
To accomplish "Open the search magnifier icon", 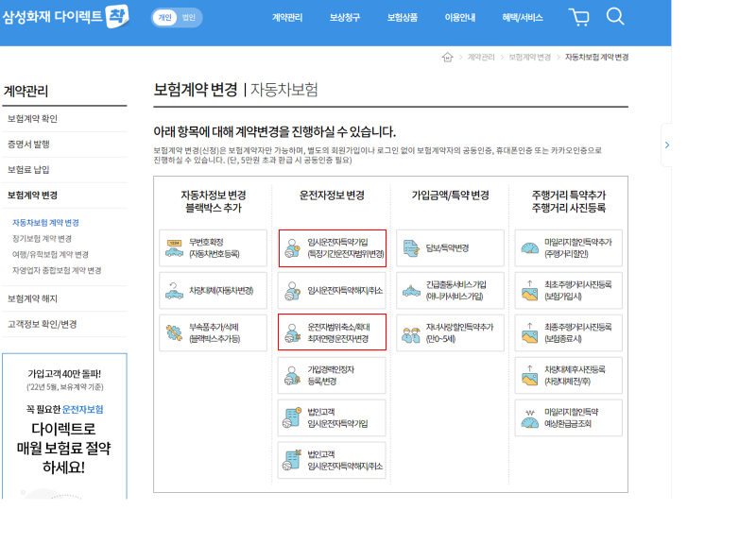I will [x=615, y=16].
